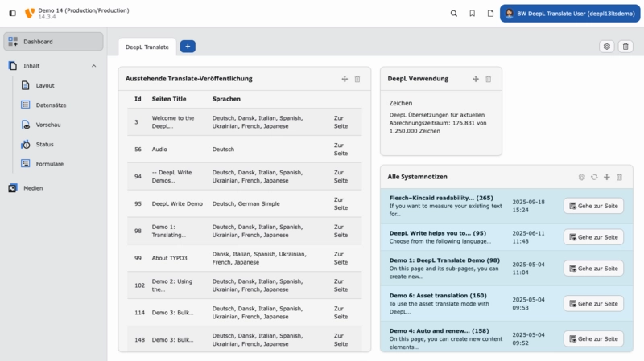Remove the Ausstehende Translate-Veröffentlichung widget
The width and height of the screenshot is (644, 361).
point(357,79)
